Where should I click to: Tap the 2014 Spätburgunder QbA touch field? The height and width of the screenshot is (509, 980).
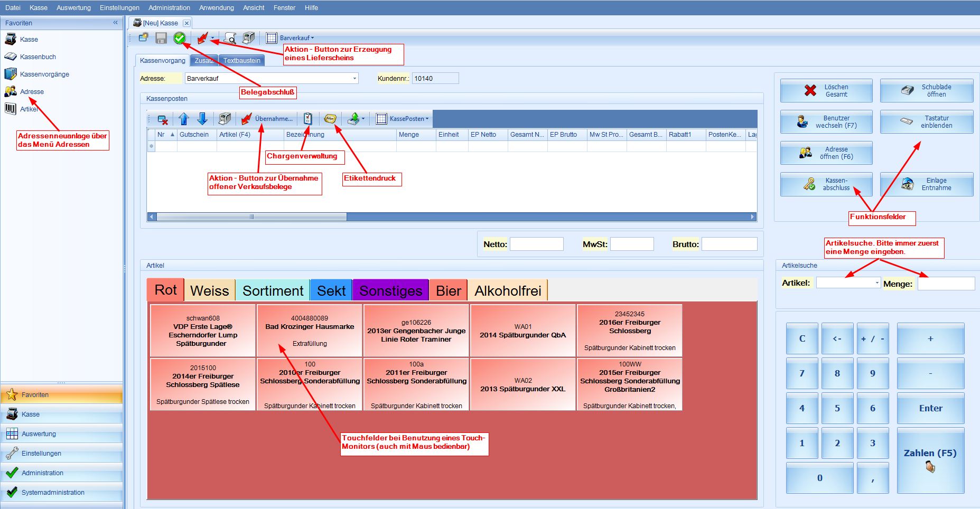[x=522, y=331]
